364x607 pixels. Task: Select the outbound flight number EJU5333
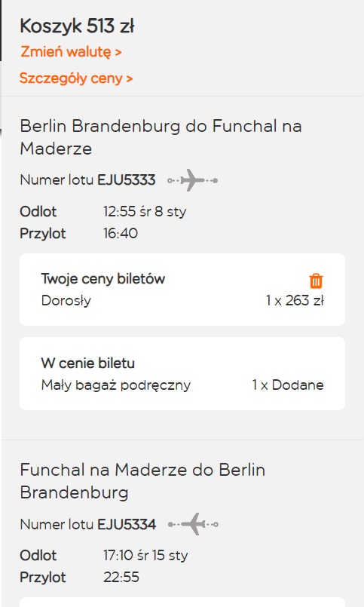click(127, 180)
